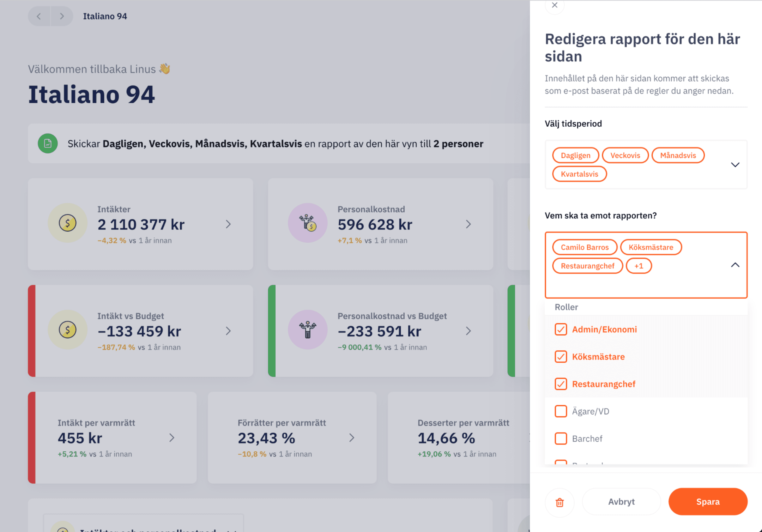Click the Restaurangchef recipient tag
762x532 pixels.
pos(587,266)
